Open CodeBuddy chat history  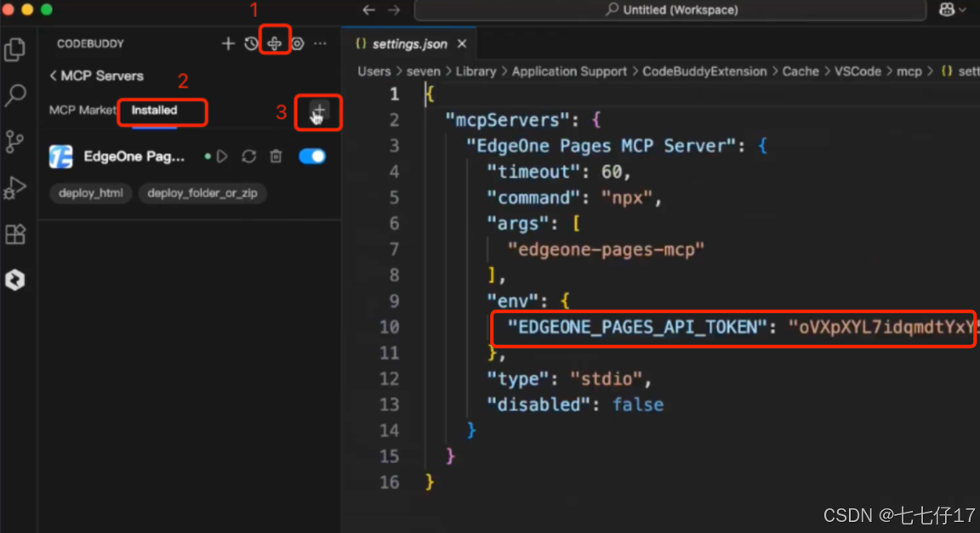click(251, 43)
